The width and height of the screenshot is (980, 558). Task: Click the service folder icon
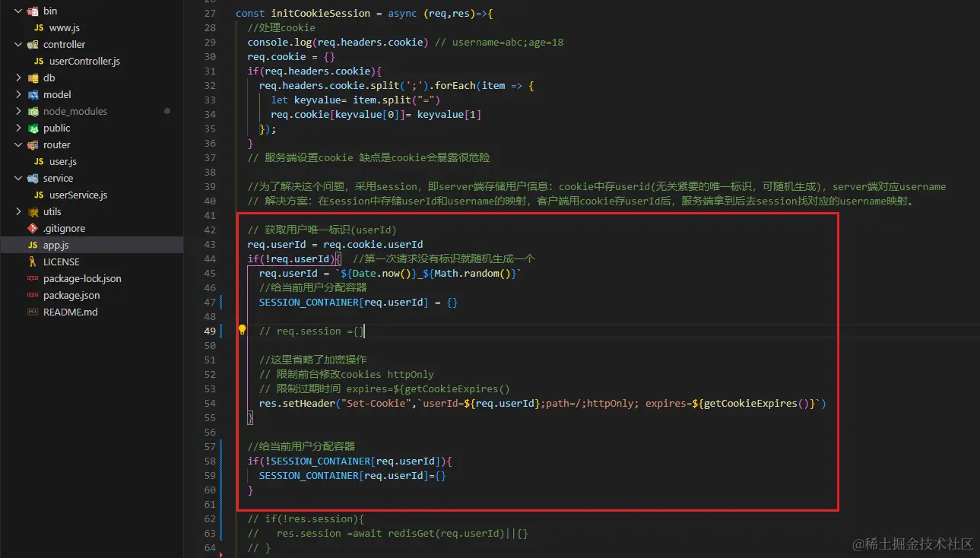33,179
